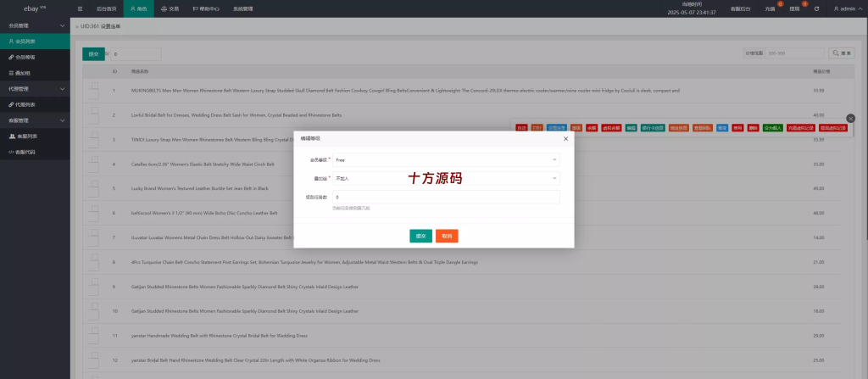Collapse the 代理管理 sidebar group
Image resolution: width=868 pixels, height=379 pixels.
coord(35,89)
